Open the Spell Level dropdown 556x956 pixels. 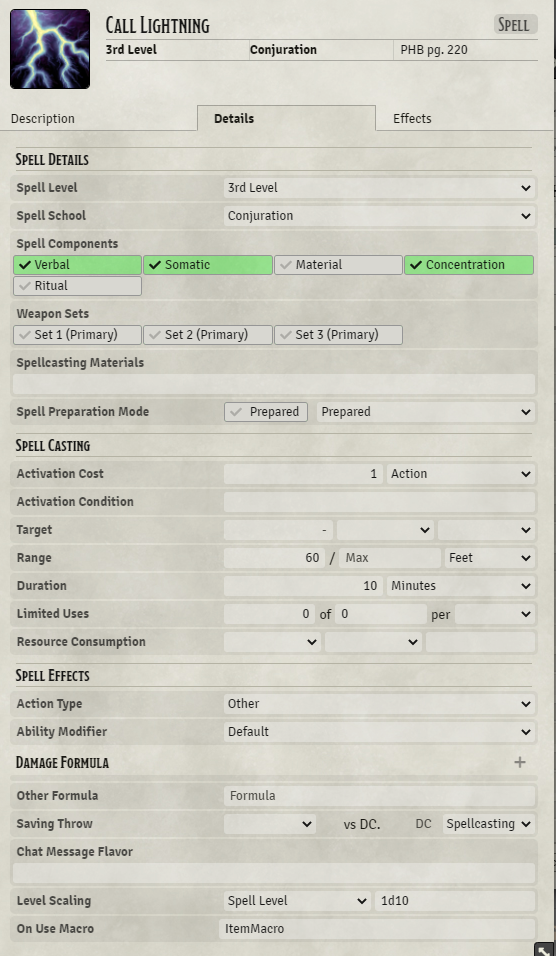click(379, 188)
